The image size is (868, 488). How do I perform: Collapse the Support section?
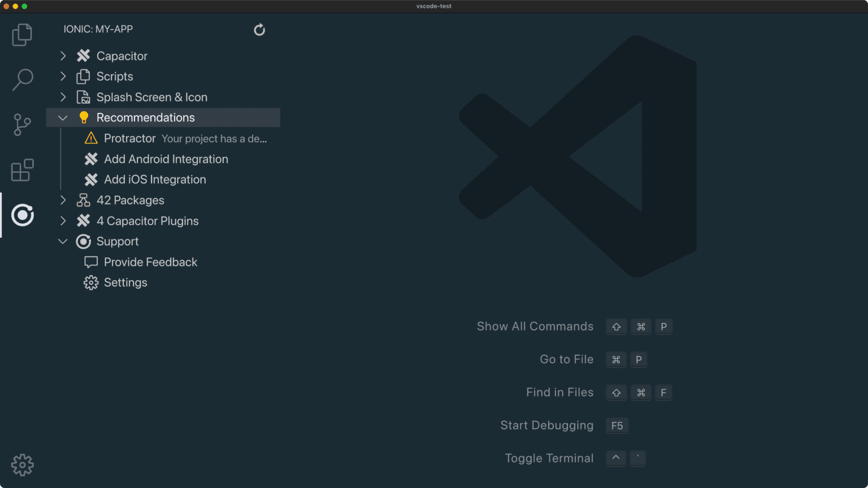[x=63, y=241]
